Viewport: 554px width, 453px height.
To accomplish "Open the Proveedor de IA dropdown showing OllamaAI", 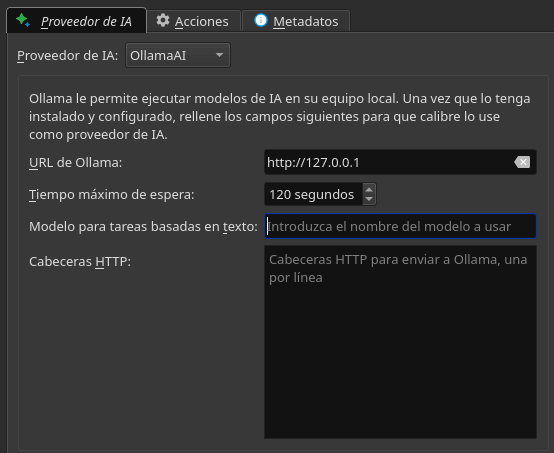I will (x=178, y=55).
